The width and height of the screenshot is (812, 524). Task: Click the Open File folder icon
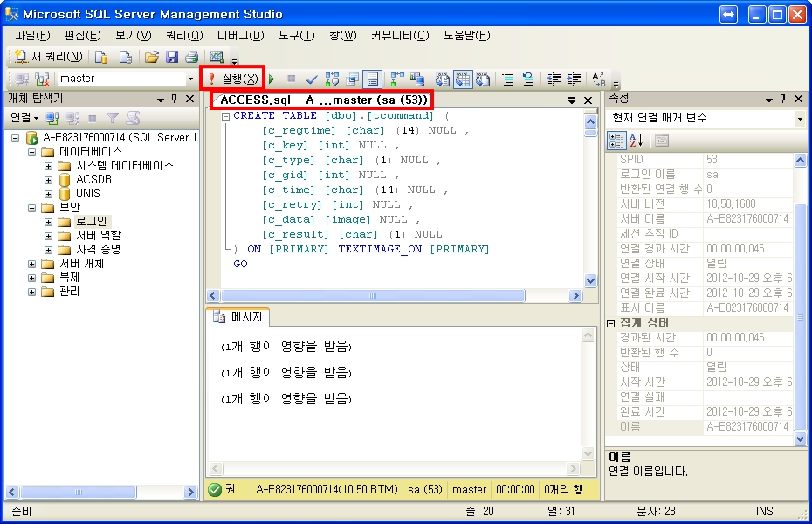pos(151,57)
